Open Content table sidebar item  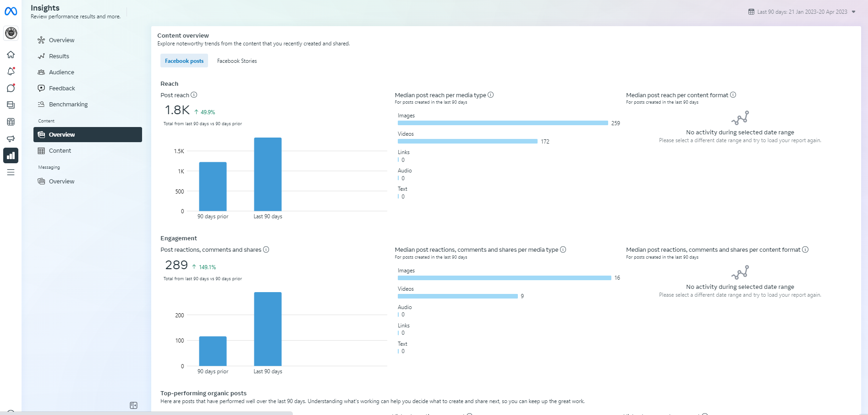click(x=88, y=151)
